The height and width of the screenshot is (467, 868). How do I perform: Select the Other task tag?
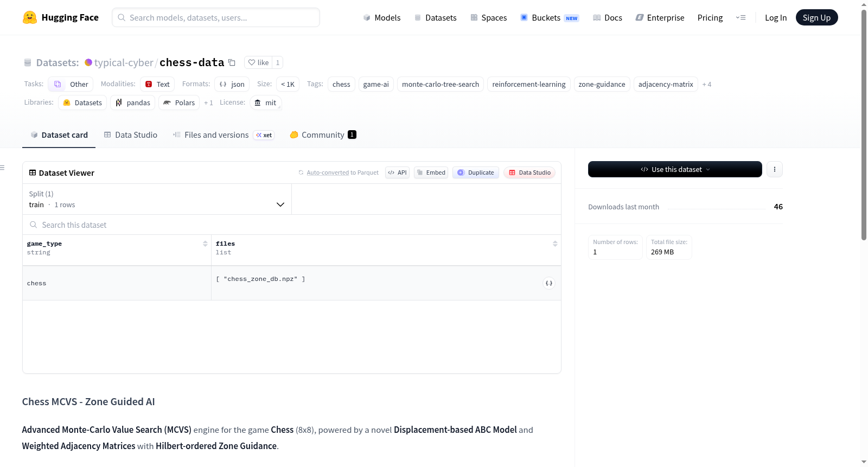71,84
